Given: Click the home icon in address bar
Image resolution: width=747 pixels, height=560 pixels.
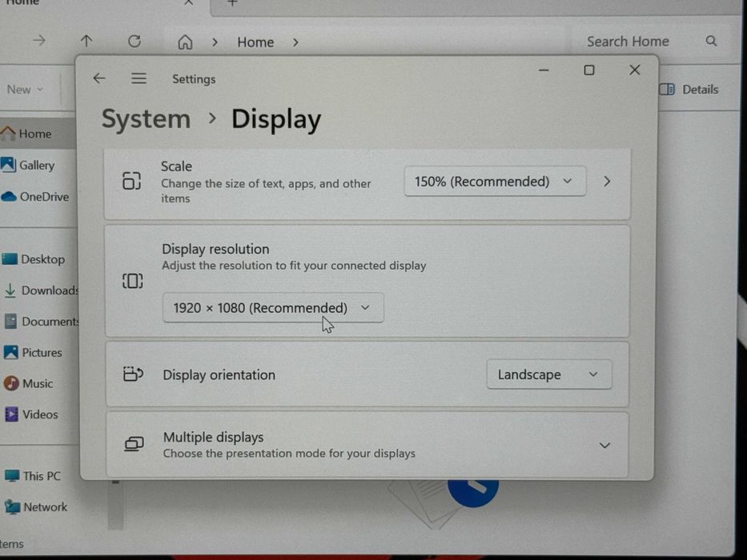Looking at the screenshot, I should tap(185, 42).
